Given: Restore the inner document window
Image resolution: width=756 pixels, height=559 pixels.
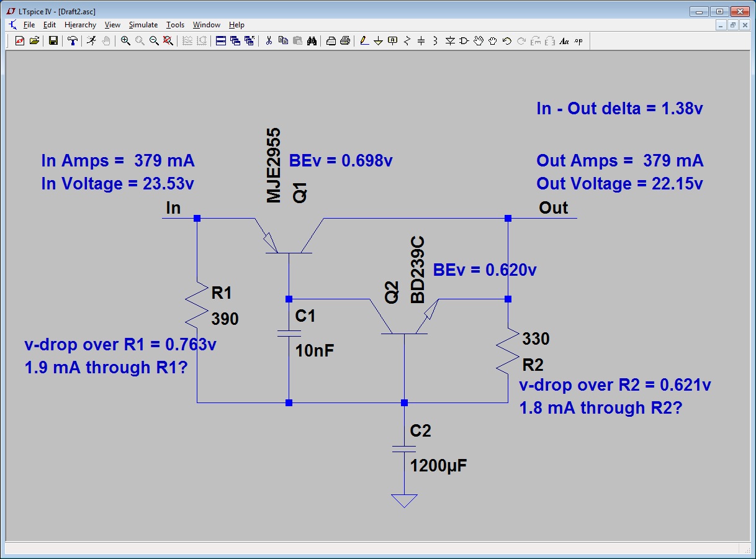Looking at the screenshot, I should (x=732, y=25).
